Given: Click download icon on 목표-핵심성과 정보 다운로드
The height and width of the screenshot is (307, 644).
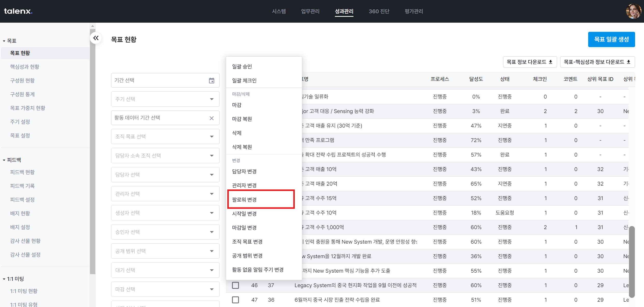Looking at the screenshot, I should 628,62.
